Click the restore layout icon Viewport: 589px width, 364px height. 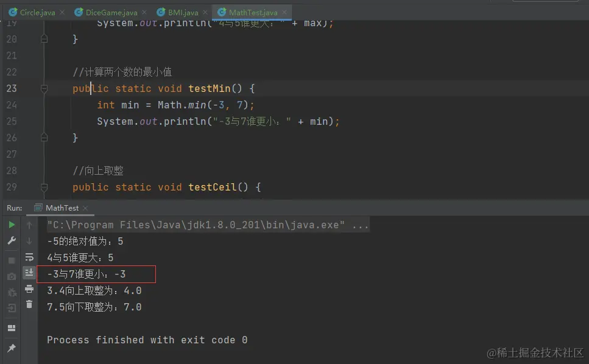(x=12, y=328)
